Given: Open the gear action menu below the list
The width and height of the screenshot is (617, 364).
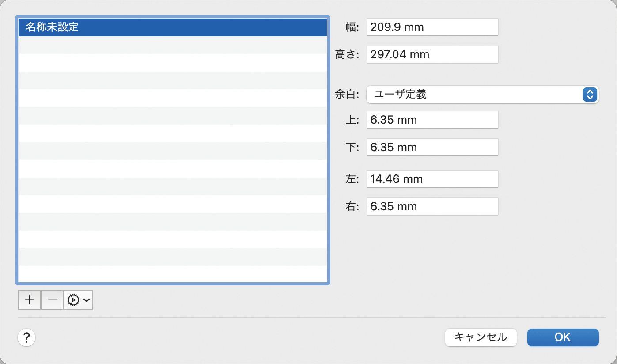Looking at the screenshot, I should pyautogui.click(x=78, y=300).
